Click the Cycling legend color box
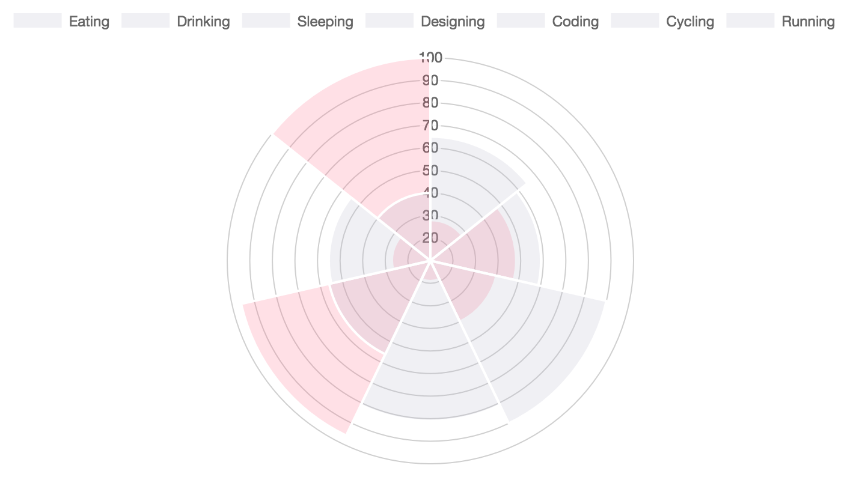Viewport: 868px width, 477px height. pos(635,21)
